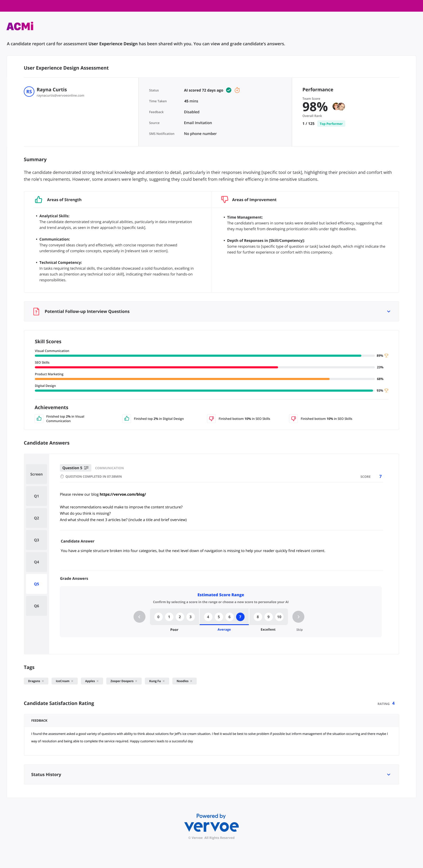Click the SEO Skills score bar
The width and height of the screenshot is (423, 868).
point(205,367)
